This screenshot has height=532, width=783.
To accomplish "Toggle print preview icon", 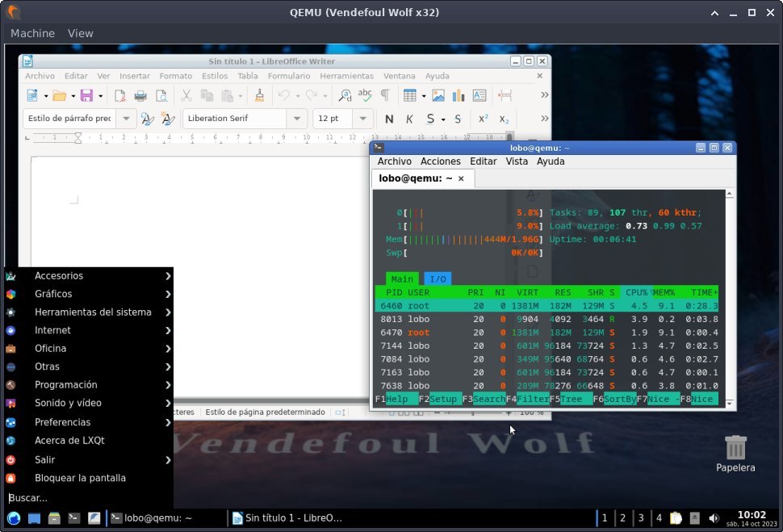I will coord(161,95).
